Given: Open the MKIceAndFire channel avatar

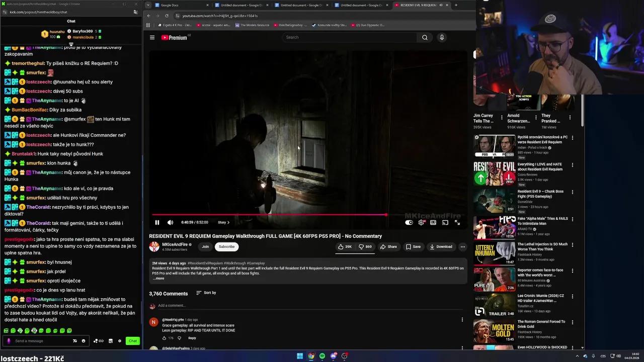Looking at the screenshot, I should pos(154,246).
